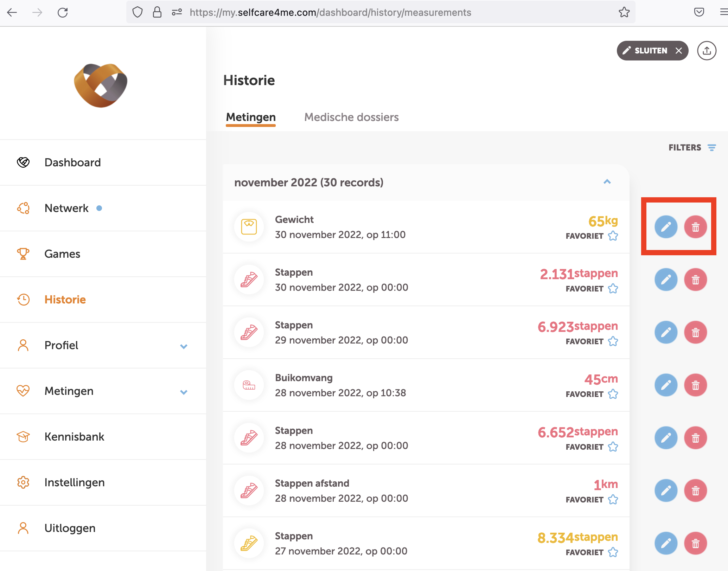Expand the Metingen sidebar submenu
The width and height of the screenshot is (728, 571).
pos(184,392)
